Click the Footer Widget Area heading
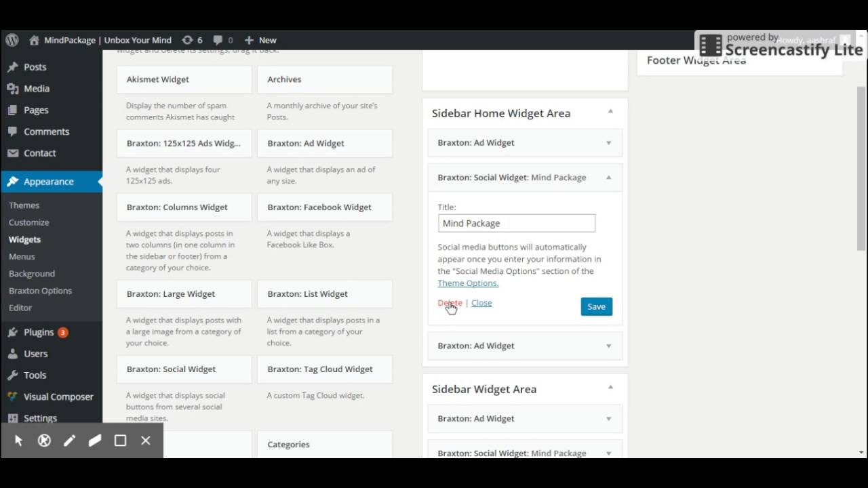 click(696, 60)
